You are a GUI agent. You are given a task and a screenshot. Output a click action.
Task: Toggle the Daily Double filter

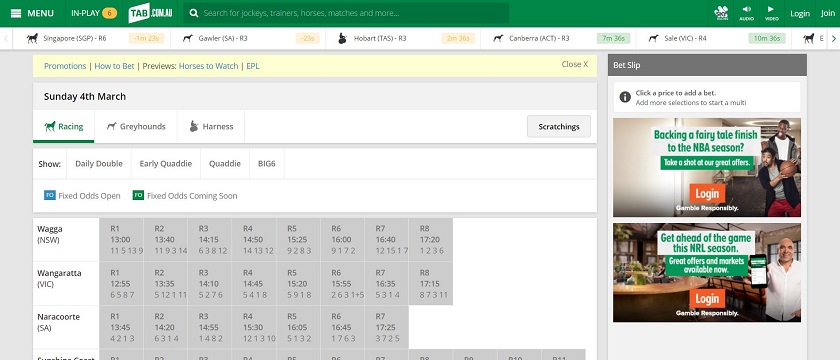click(x=99, y=164)
